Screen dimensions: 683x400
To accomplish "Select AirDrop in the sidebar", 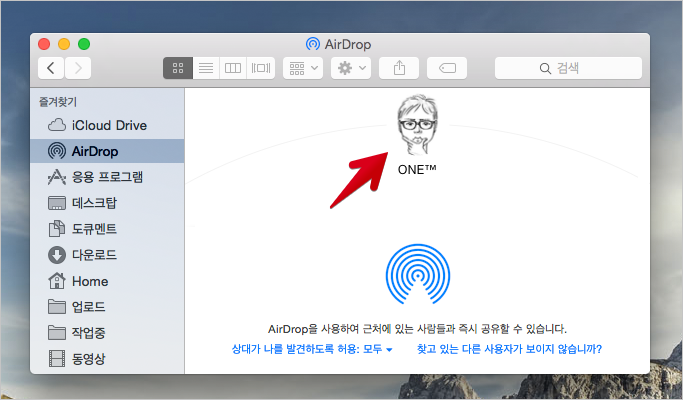I will click(107, 151).
